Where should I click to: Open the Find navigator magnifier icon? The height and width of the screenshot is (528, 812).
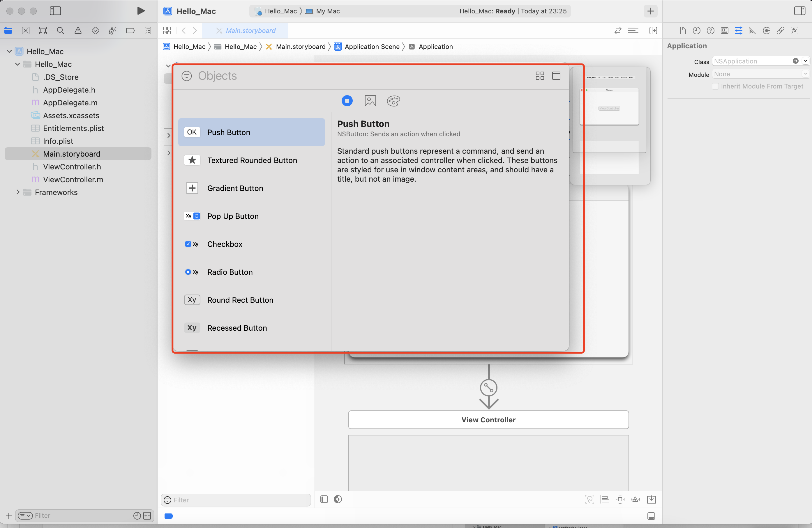coord(60,31)
